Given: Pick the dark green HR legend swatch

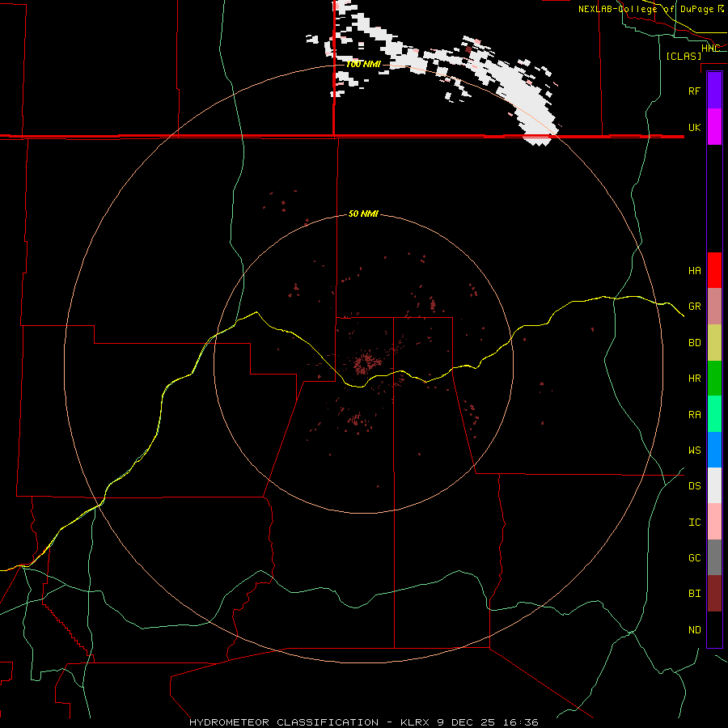Looking at the screenshot, I should pyautogui.click(x=714, y=379).
